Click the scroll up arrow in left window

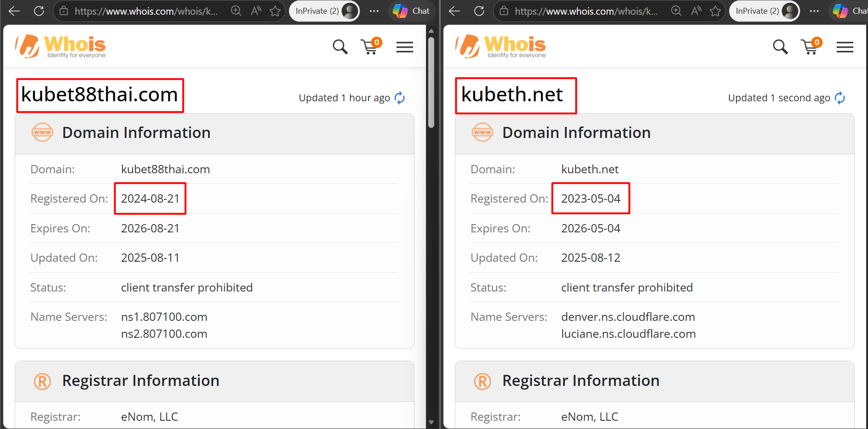tap(431, 31)
